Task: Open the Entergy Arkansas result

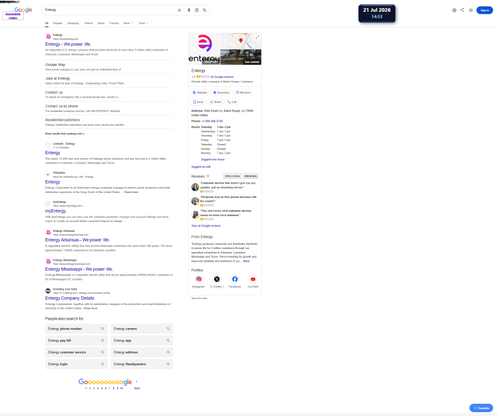Action: point(77,240)
